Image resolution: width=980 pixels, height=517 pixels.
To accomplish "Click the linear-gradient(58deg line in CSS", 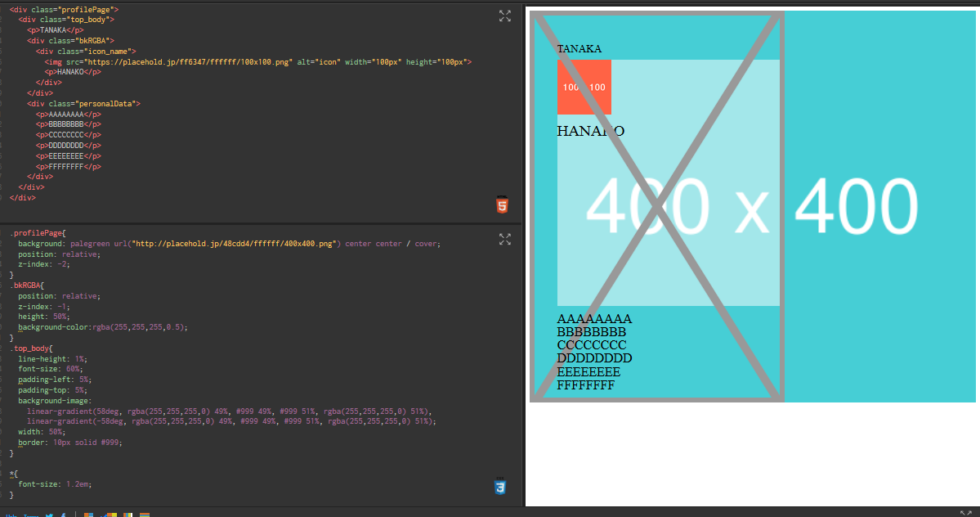I will click(230, 411).
